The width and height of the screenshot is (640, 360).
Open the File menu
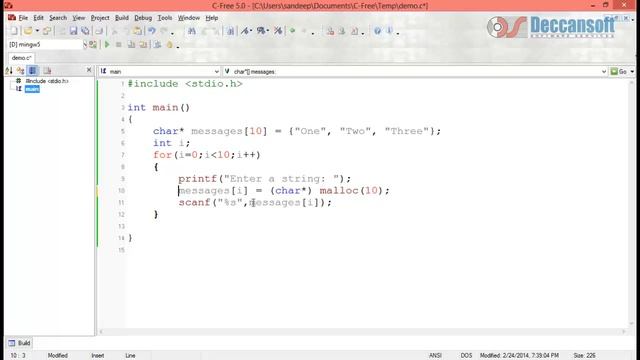pyautogui.click(x=23, y=18)
